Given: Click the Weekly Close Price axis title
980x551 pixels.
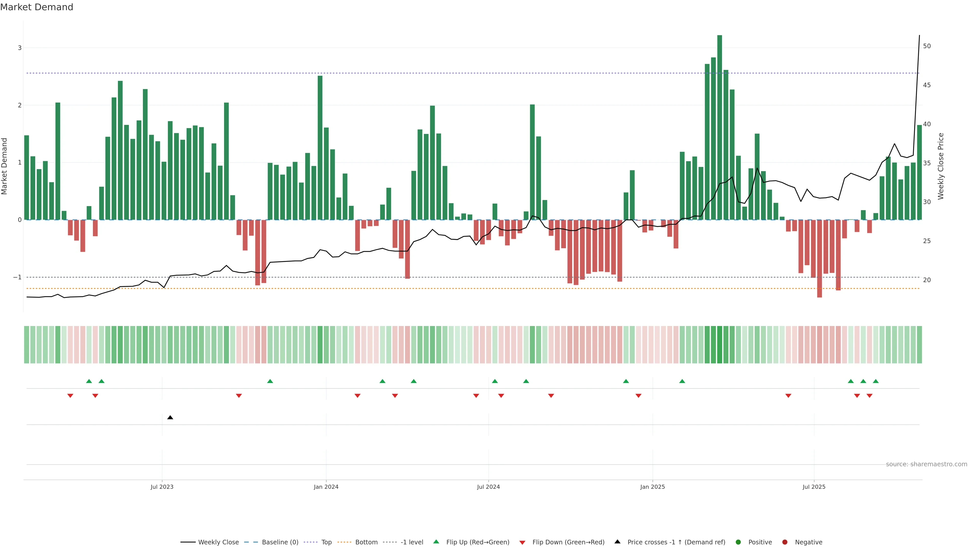Looking at the screenshot, I should coord(940,166).
